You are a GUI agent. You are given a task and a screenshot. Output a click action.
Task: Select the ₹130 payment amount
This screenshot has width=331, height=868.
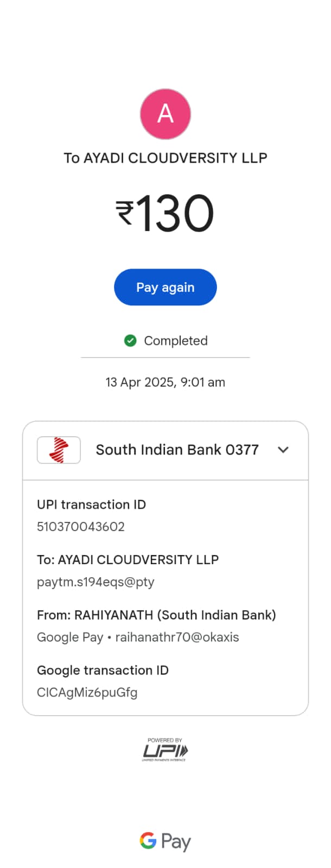[x=165, y=213]
